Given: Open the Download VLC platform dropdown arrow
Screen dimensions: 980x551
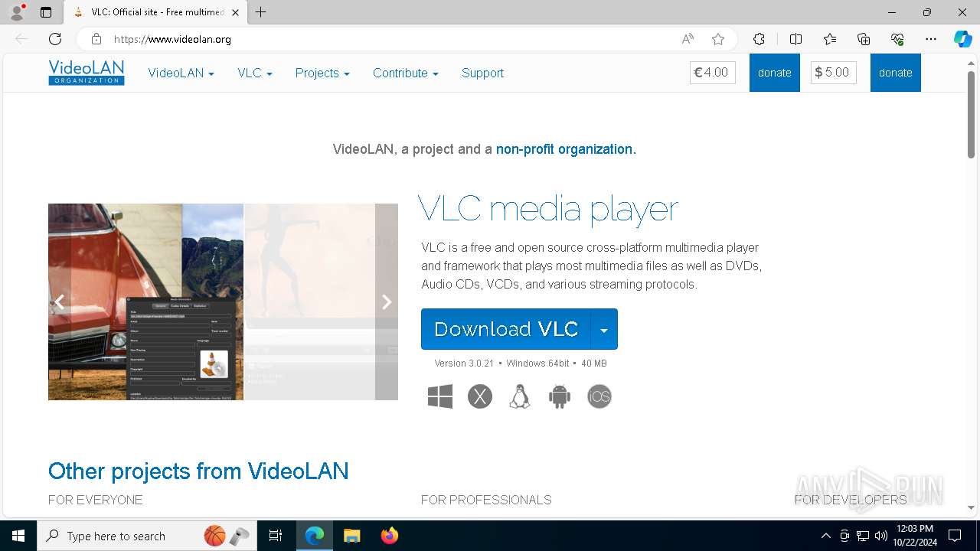Looking at the screenshot, I should 604,329.
